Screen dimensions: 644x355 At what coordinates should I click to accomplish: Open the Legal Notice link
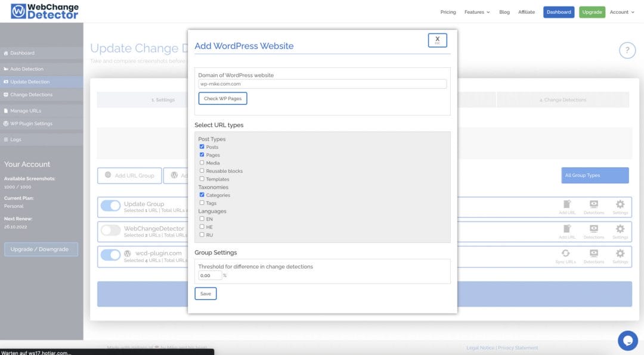pyautogui.click(x=480, y=348)
